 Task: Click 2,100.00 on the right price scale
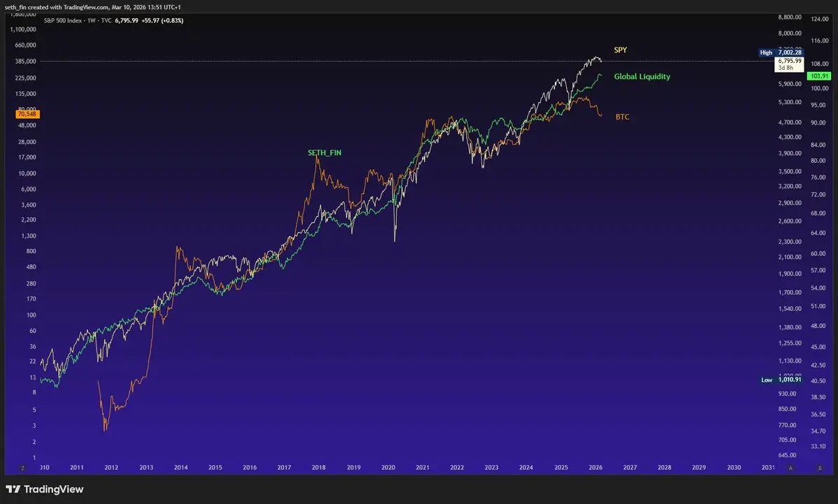[x=790, y=257]
